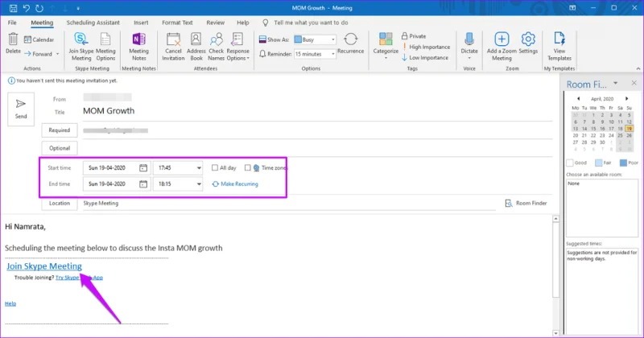Follow Join Skype Meeting hyperlink
The width and height of the screenshot is (644, 338).
(x=44, y=266)
